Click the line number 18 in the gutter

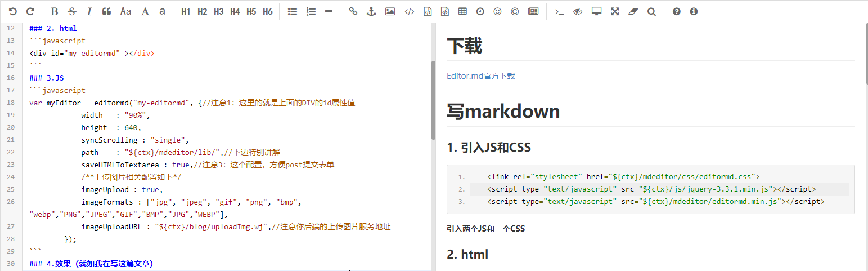pyautogui.click(x=11, y=103)
